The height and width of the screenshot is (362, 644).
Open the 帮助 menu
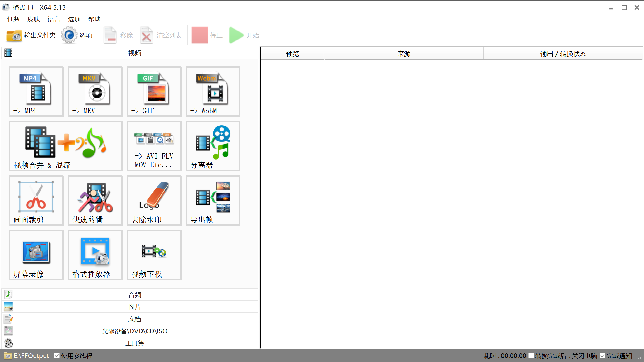pos(94,19)
